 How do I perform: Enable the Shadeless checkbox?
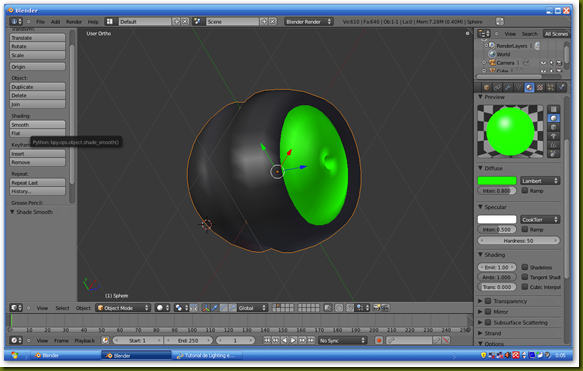(525, 267)
